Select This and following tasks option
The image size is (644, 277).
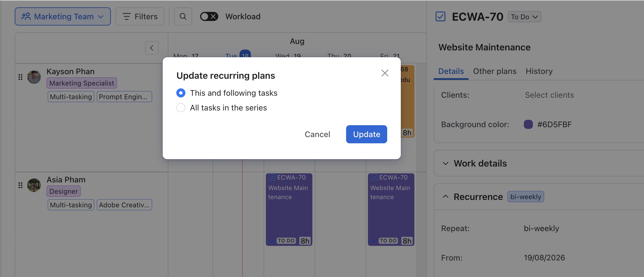tap(181, 93)
